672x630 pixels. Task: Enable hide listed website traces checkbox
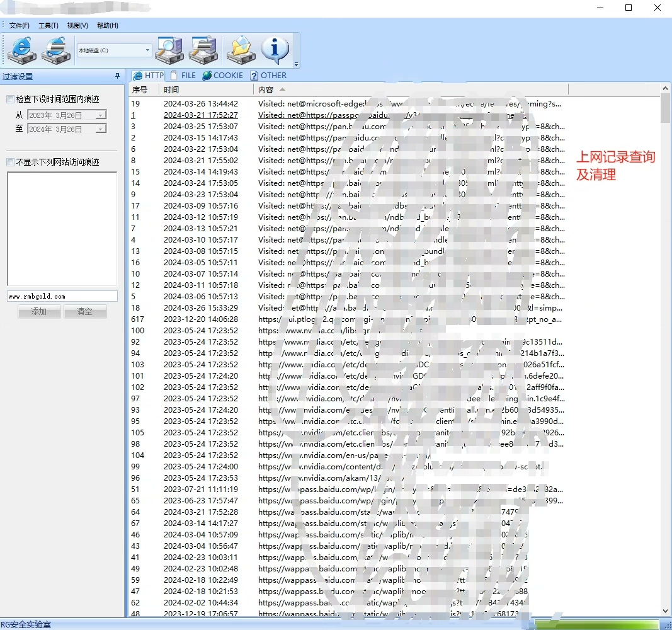[10, 163]
